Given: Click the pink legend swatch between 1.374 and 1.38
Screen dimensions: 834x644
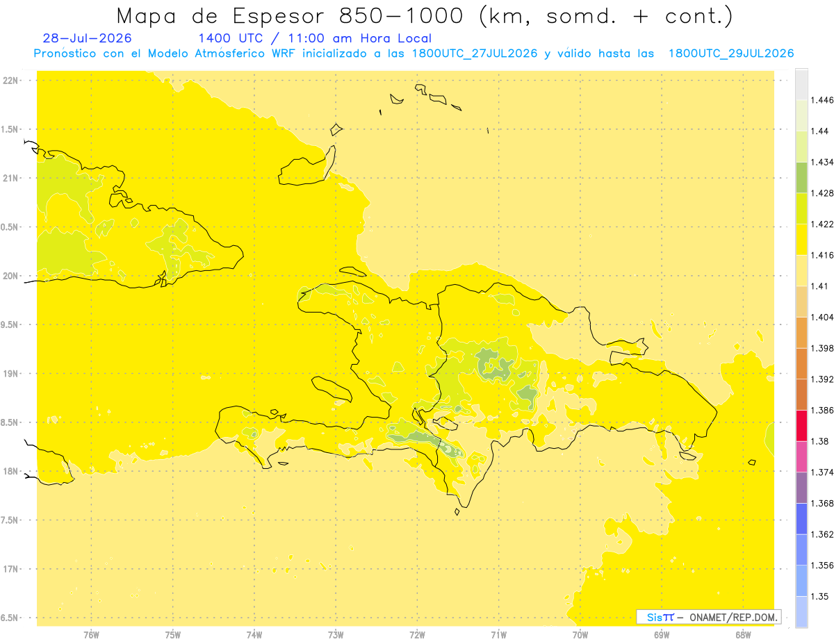Looking at the screenshot, I should coord(801,456).
